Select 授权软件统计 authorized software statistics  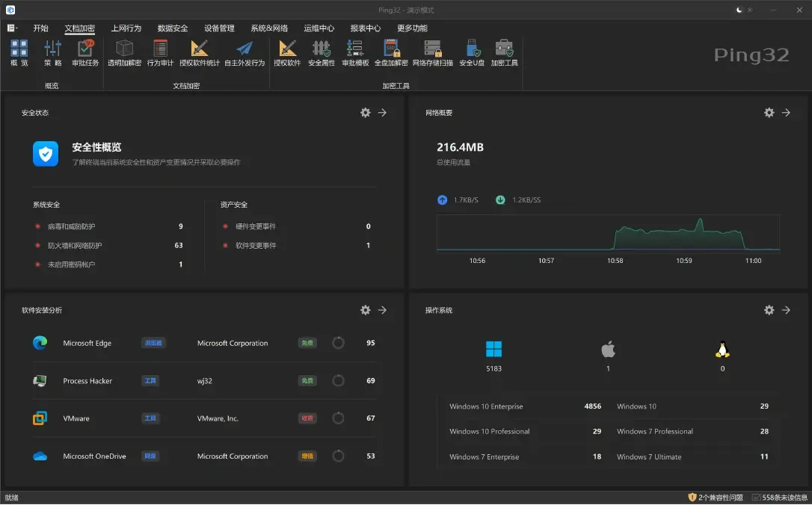coord(198,52)
